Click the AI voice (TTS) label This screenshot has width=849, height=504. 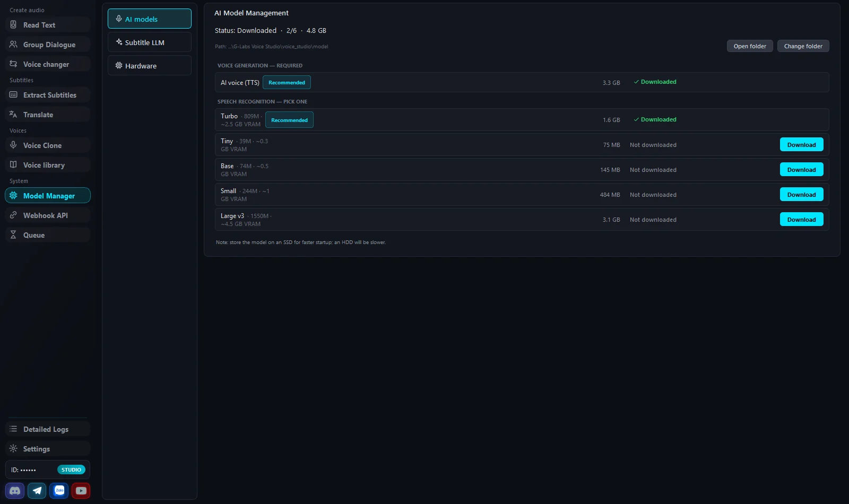coord(240,83)
